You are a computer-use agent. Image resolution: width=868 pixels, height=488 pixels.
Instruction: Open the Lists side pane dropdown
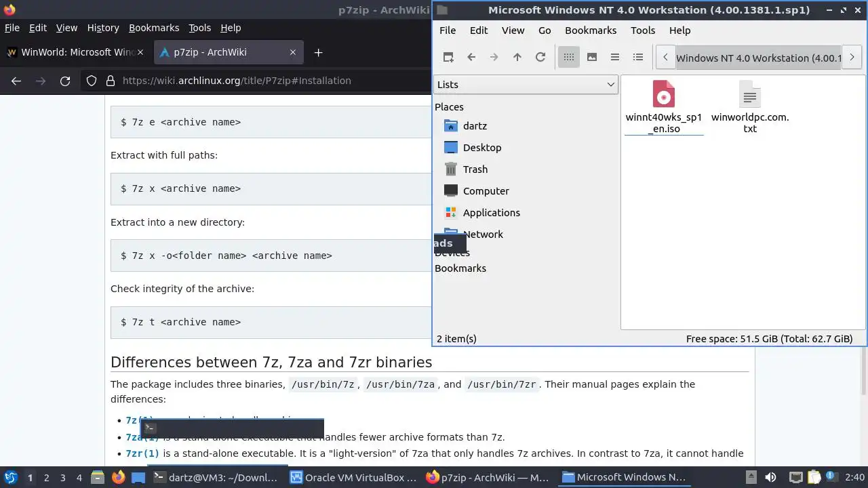(x=526, y=85)
